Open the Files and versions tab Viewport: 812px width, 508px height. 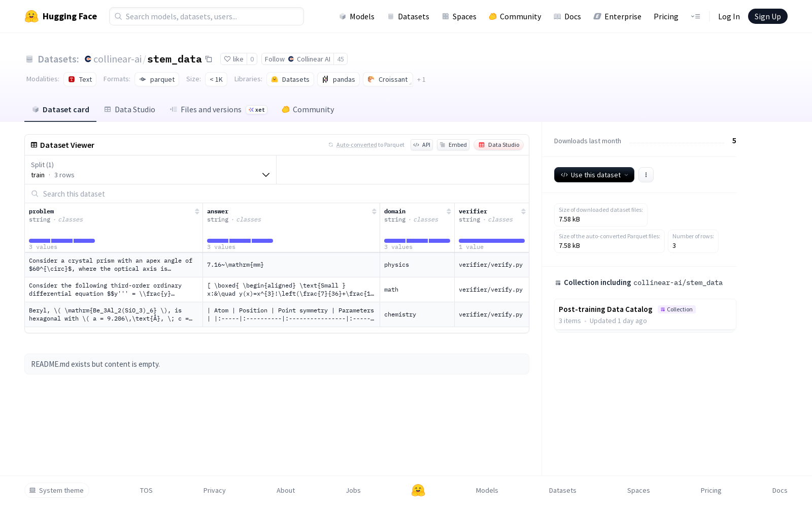point(218,110)
